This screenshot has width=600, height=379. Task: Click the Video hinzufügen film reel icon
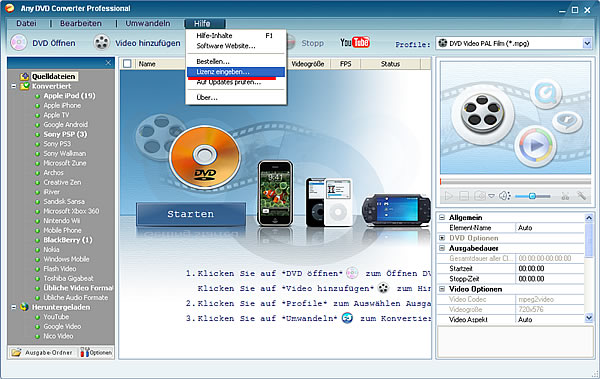click(x=102, y=43)
